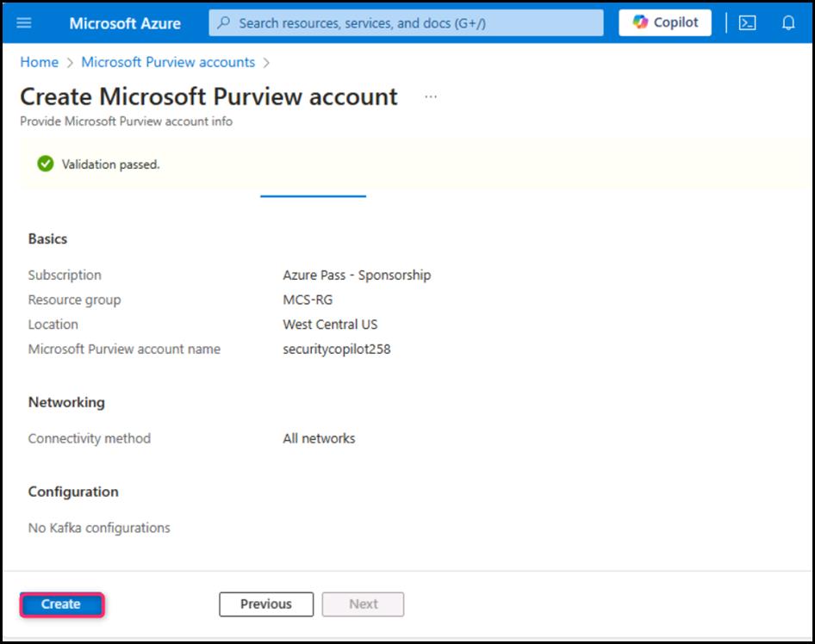Open the notifications bell
This screenshot has height=644, width=815.
click(788, 22)
